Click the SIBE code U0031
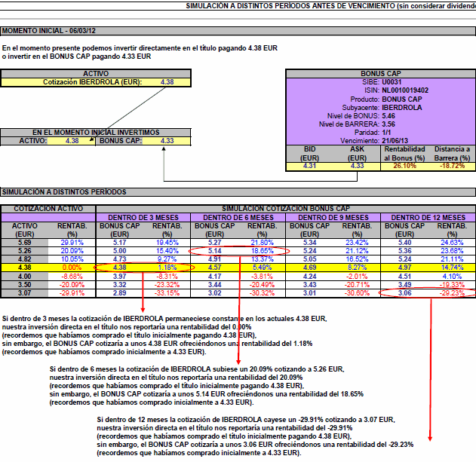Image resolution: width=476 pixels, height=462 pixels. click(x=392, y=82)
